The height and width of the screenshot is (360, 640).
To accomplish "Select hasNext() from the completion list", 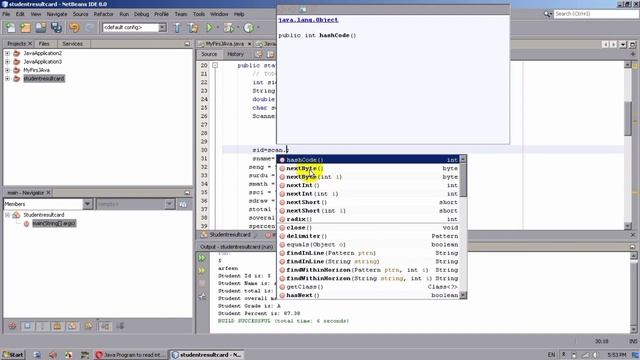I will point(369,295).
